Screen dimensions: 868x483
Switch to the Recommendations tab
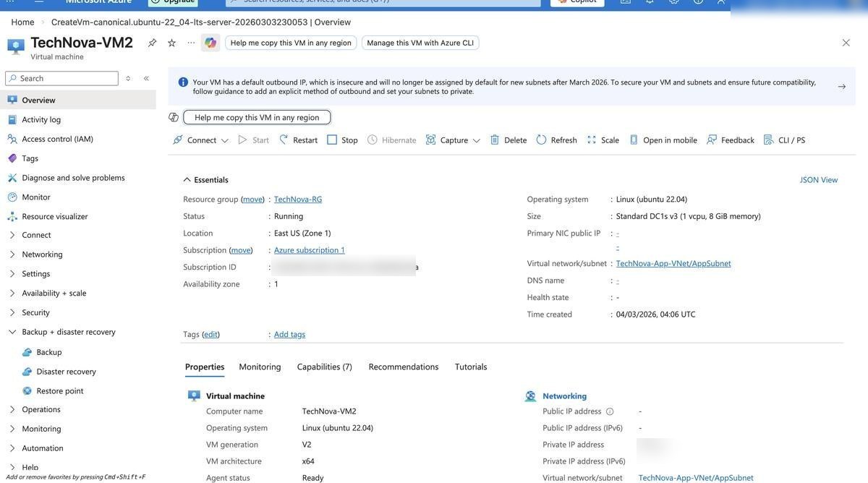[404, 367]
